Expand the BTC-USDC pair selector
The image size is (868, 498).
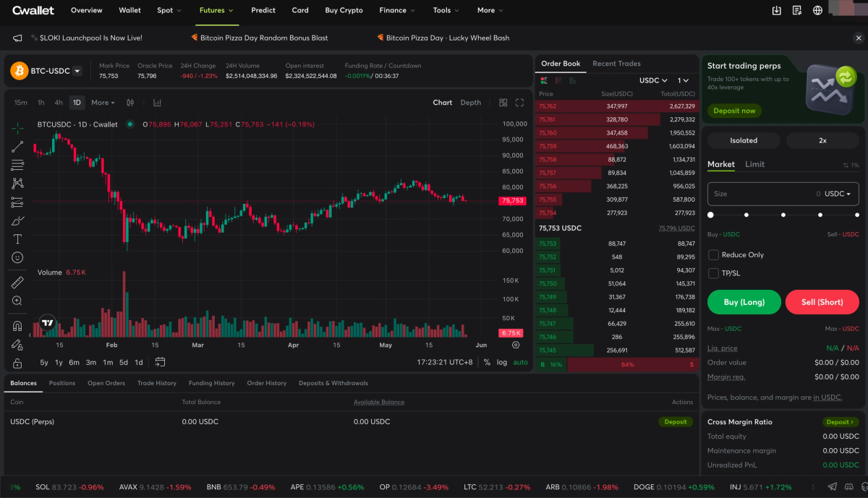(77, 71)
